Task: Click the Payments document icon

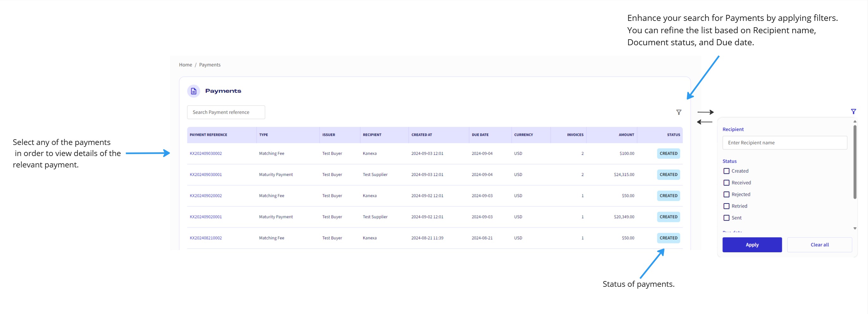Action: (193, 91)
